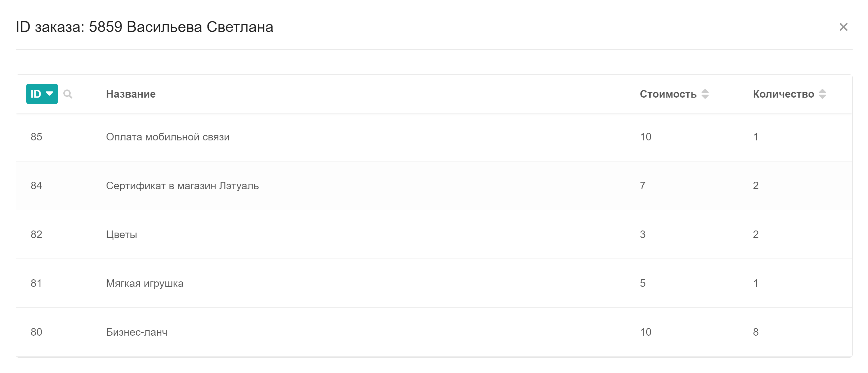
Task: Click ID cell 82
Action: click(x=36, y=235)
